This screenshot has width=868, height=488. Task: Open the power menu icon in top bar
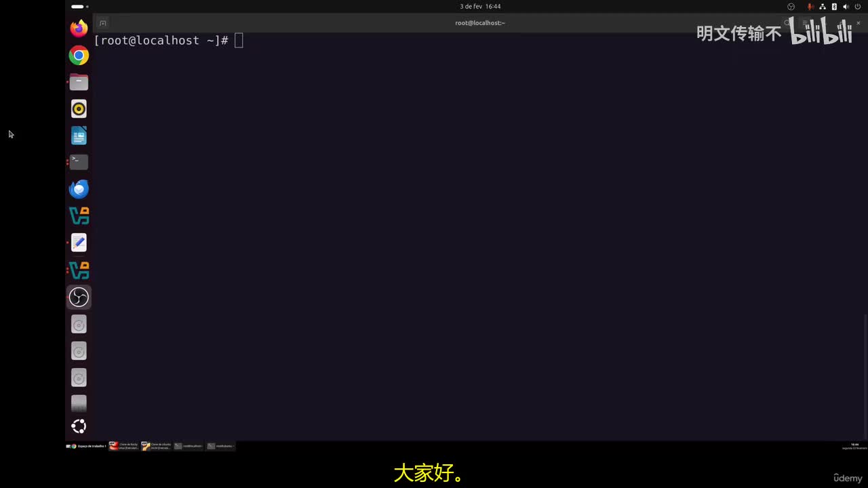point(857,7)
